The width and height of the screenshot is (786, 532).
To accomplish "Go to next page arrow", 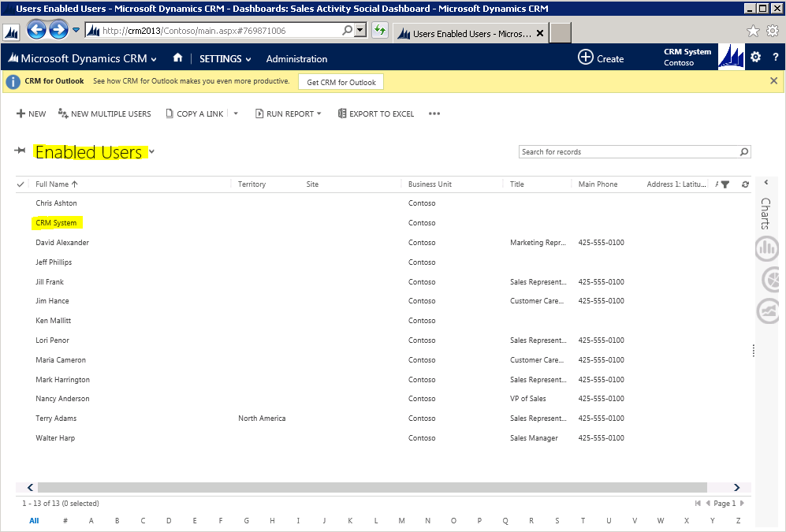I will 742,503.
